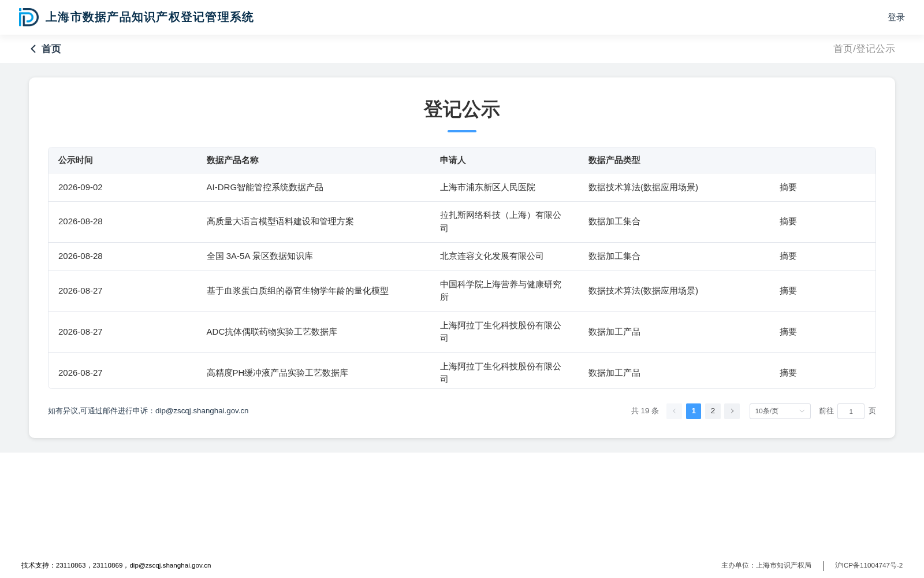Click 数据技术算法(数据应用场景) in the AI-DRG row
This screenshot has width=924, height=578.
[643, 187]
